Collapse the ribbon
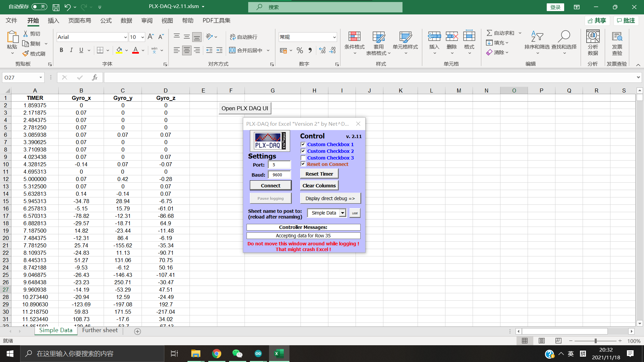The height and width of the screenshot is (362, 644). point(638,65)
